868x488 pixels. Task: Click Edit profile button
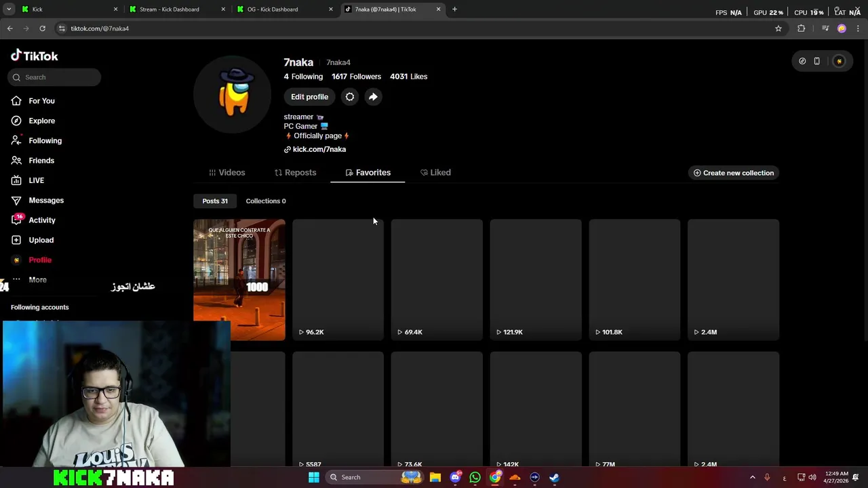pyautogui.click(x=309, y=97)
